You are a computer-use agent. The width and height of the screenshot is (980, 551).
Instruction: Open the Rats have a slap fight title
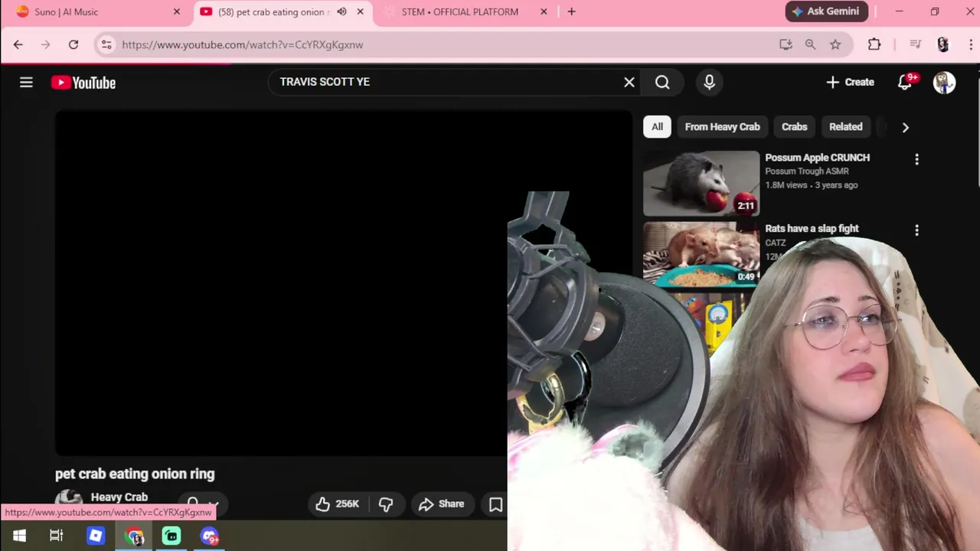pos(812,229)
